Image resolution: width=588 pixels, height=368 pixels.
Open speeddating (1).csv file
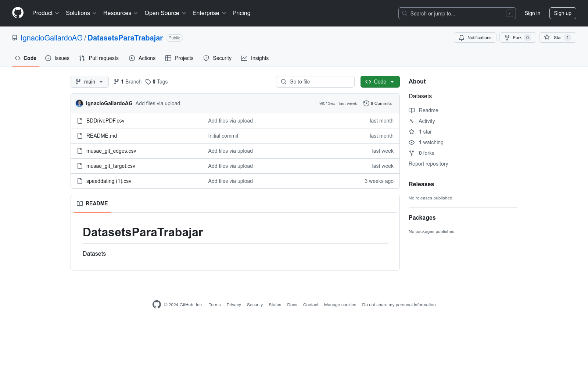coord(109,181)
